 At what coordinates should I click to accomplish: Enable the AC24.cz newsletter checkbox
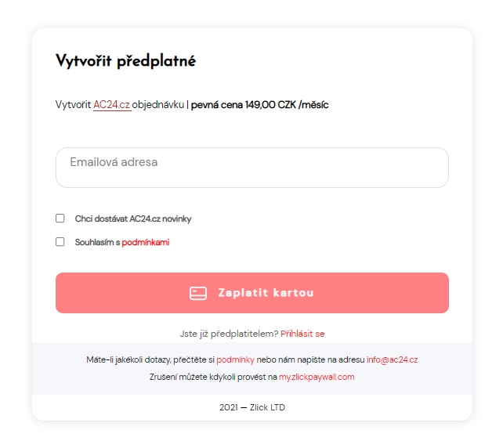(x=60, y=219)
